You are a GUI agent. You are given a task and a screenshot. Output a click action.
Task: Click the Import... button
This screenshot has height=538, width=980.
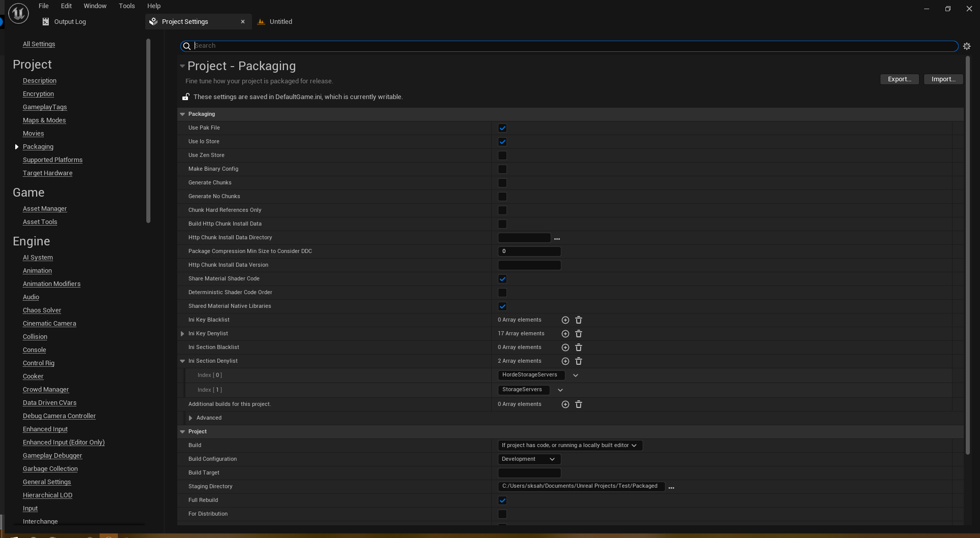(x=943, y=79)
